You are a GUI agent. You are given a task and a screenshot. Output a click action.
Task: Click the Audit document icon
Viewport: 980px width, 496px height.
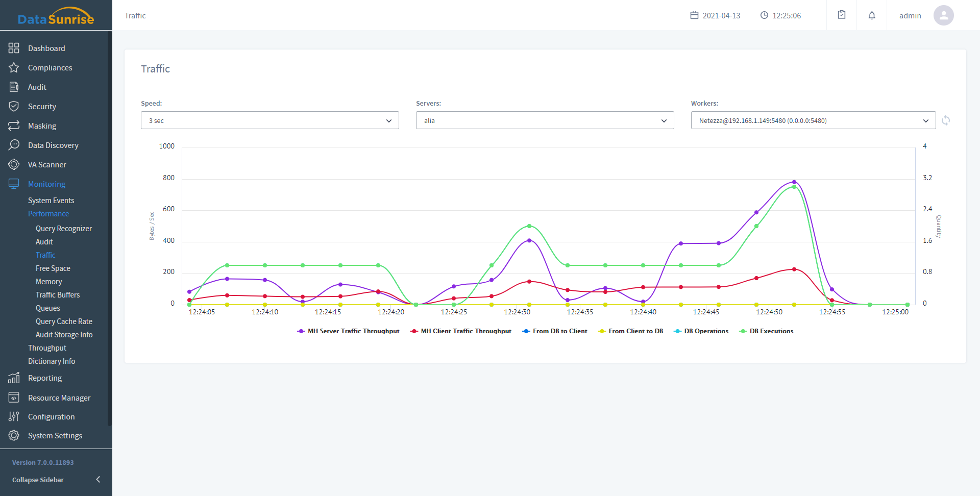pos(14,87)
